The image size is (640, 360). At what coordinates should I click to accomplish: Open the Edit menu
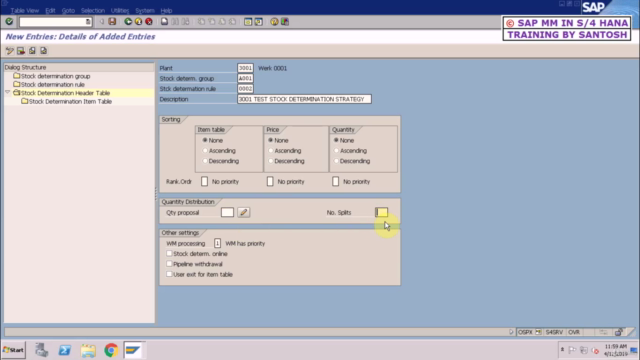coord(50,10)
